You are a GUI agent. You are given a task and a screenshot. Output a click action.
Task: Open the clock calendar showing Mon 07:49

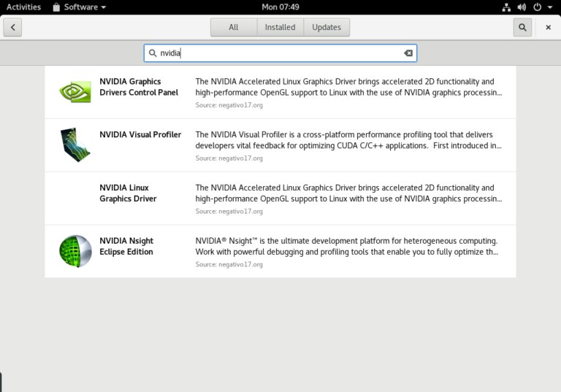pyautogui.click(x=280, y=7)
